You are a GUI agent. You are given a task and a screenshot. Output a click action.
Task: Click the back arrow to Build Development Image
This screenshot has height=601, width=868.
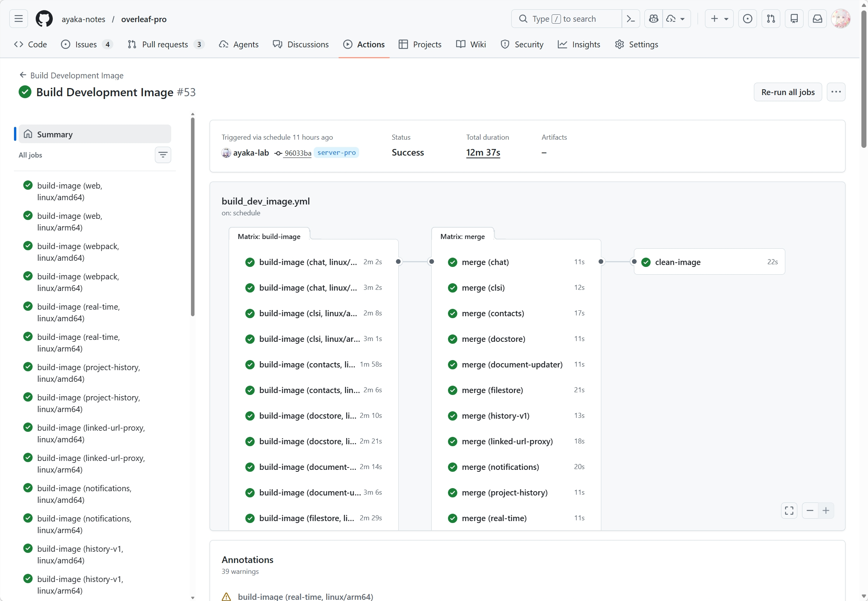click(23, 75)
